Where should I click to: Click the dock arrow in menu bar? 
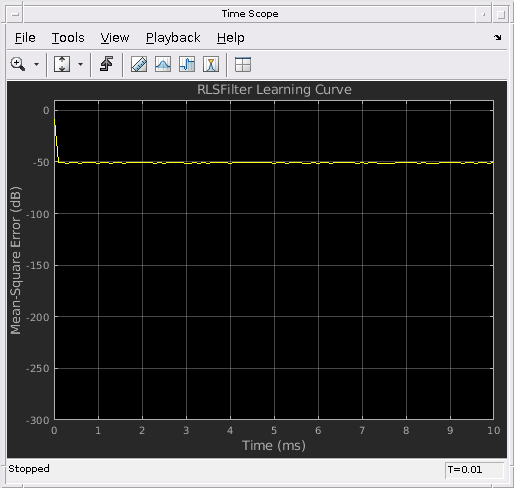click(x=498, y=37)
